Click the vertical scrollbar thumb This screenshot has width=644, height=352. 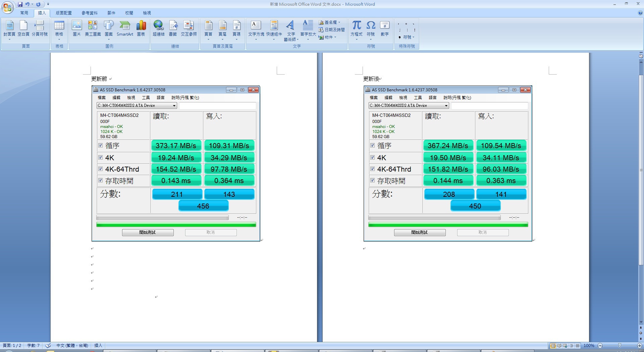641,170
